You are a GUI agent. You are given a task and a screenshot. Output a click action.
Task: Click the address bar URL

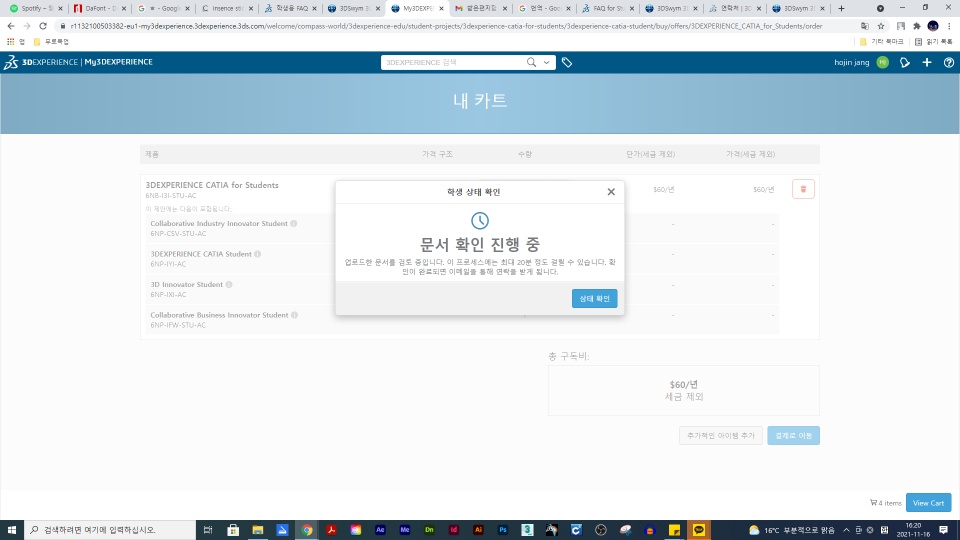pos(446,26)
